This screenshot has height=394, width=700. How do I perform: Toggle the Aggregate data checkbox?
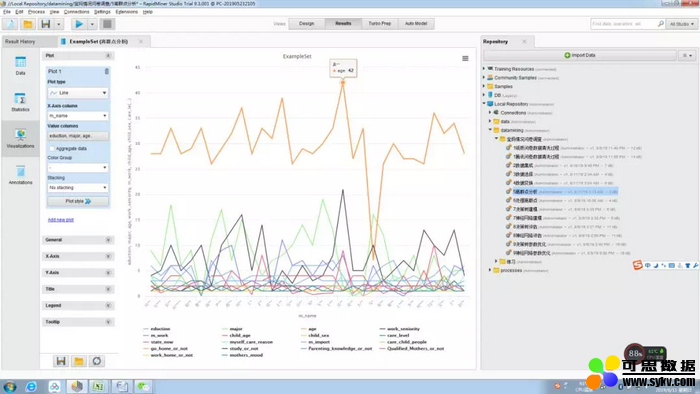[52, 149]
